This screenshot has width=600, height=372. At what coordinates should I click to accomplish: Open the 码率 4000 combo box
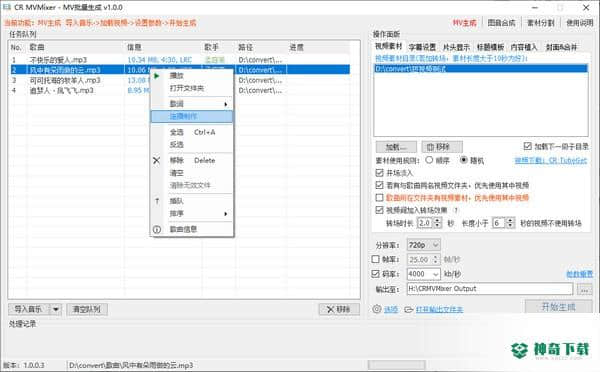tap(423, 274)
